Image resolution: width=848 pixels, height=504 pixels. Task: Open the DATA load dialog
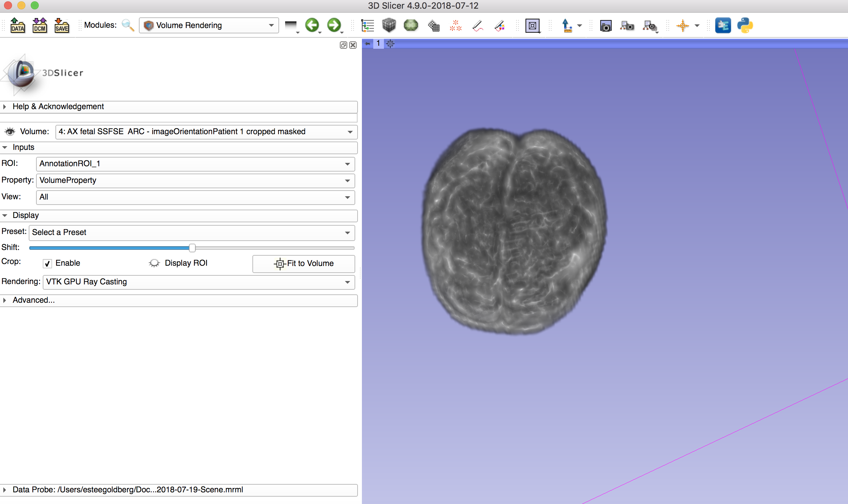18,25
